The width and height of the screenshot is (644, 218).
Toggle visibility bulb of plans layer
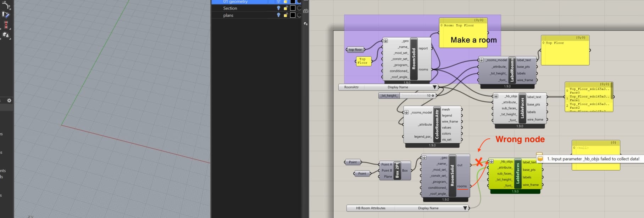point(278,15)
